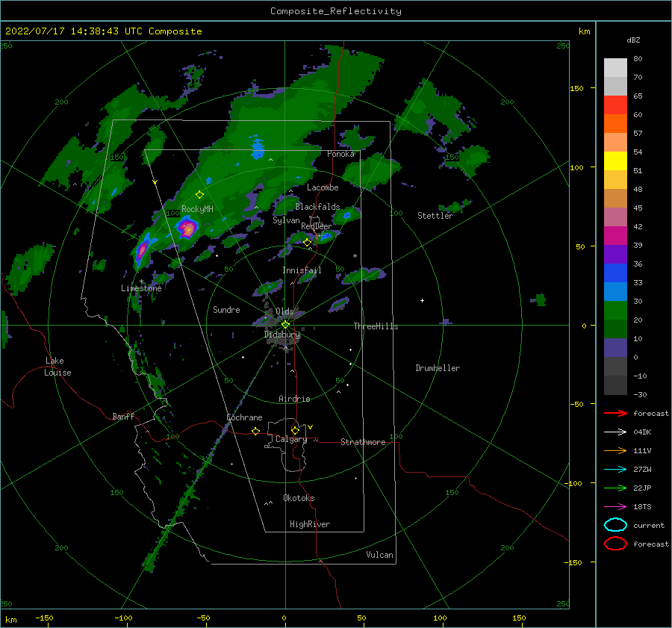
Task: Click the green 22JP arrow legend icon
Action: [x=615, y=488]
